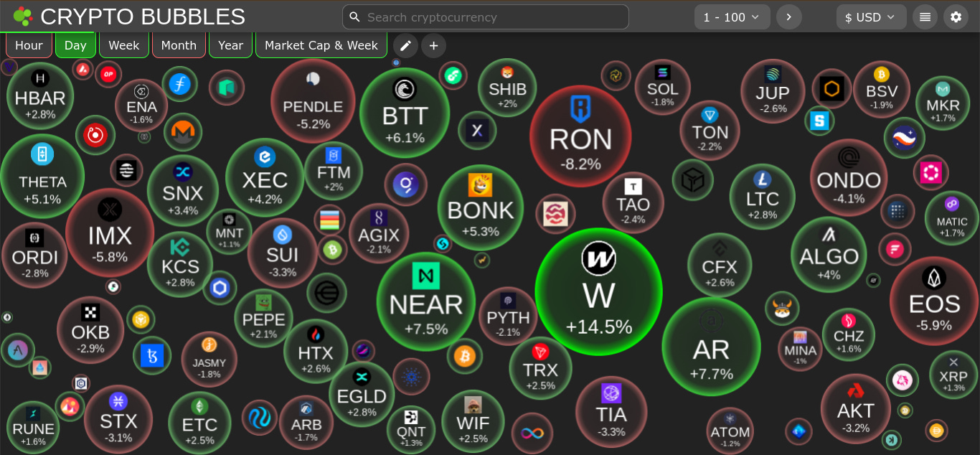The width and height of the screenshot is (980, 455).
Task: Open the ONDO -4.1% bubble
Action: (x=849, y=177)
